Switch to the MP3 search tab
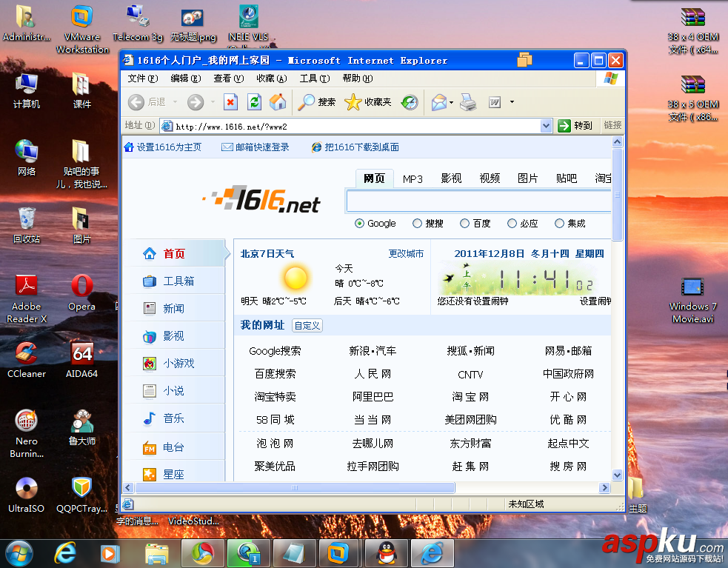This screenshot has height=568, width=728. (413, 178)
